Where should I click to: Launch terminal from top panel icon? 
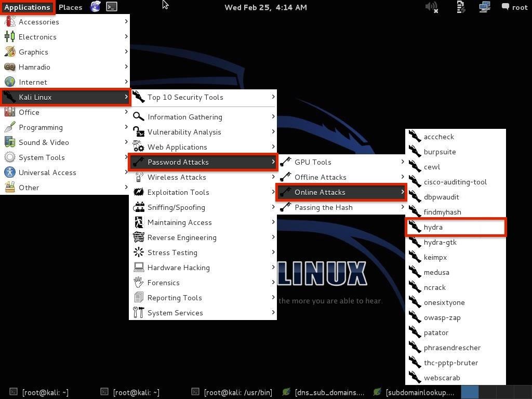click(112, 7)
